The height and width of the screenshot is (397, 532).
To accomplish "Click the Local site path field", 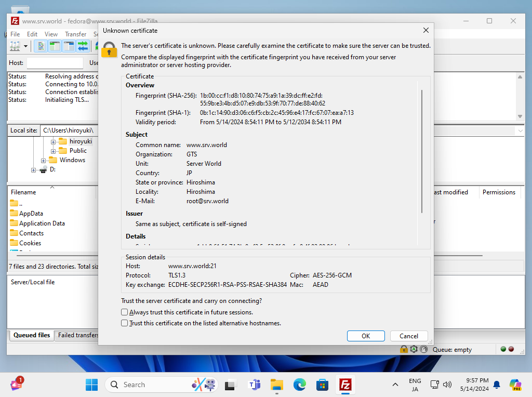I will pos(69,130).
